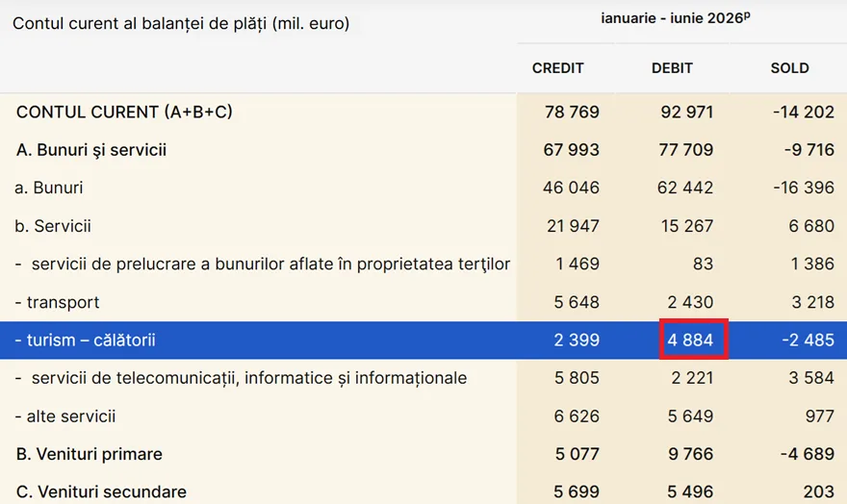Click the tourism debit value 4 884
Screen dimensions: 847x504
[x=690, y=340]
